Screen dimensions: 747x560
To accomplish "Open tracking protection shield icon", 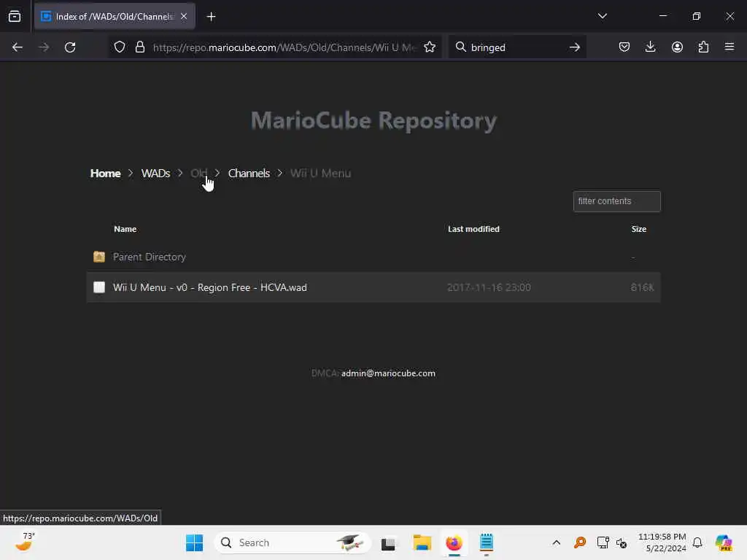I will click(x=120, y=47).
